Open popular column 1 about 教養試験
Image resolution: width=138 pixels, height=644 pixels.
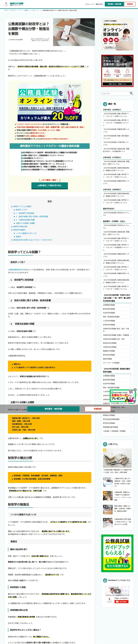(x=117, y=461)
